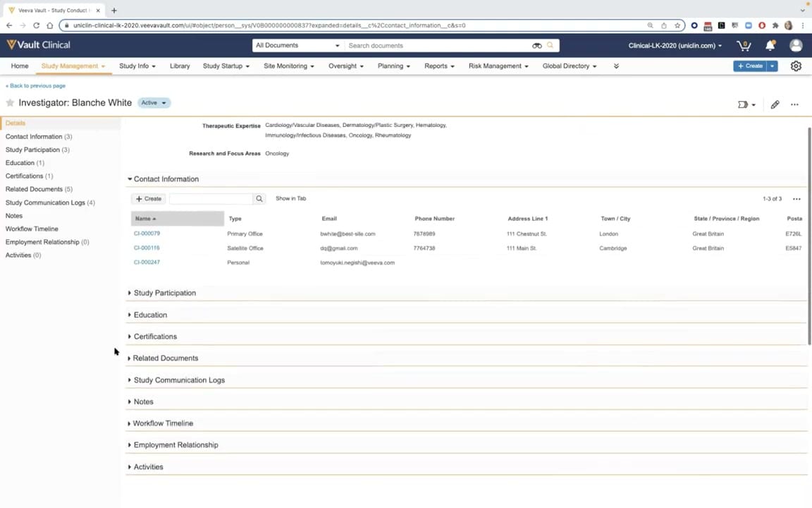Open a new browser tab
Screen dimensions: 812x508
[114, 10]
